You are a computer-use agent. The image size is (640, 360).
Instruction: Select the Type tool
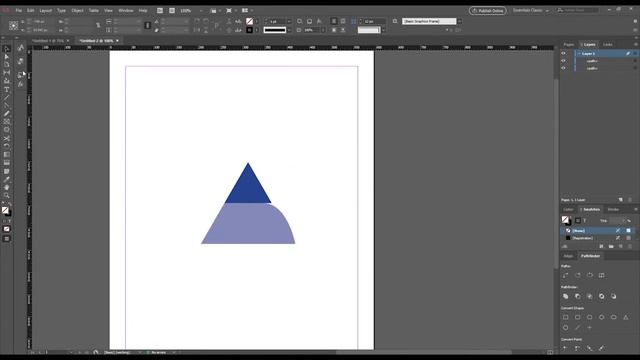tap(7, 89)
